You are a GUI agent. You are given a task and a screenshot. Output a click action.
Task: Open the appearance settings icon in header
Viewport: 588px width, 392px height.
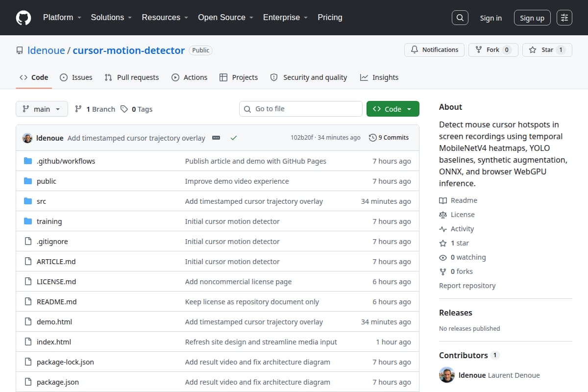pyautogui.click(x=564, y=18)
